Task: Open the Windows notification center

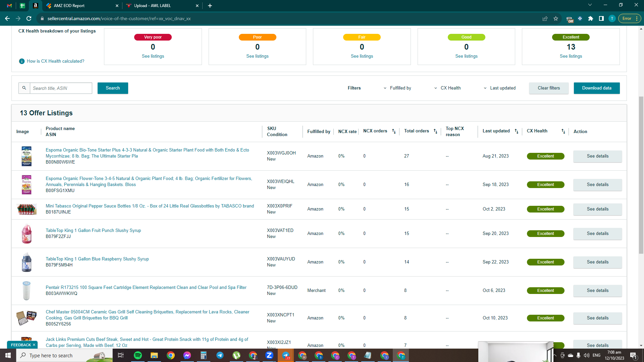Action: [x=634, y=356]
